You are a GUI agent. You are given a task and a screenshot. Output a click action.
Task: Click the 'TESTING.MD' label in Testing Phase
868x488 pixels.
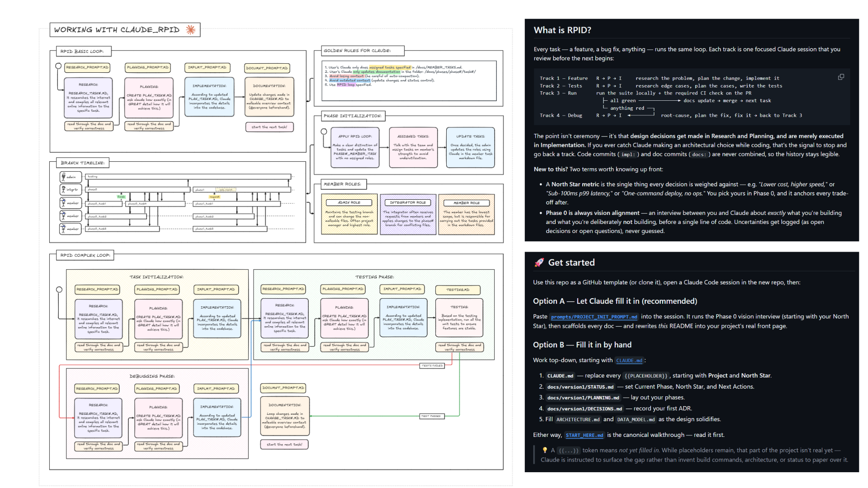(458, 290)
